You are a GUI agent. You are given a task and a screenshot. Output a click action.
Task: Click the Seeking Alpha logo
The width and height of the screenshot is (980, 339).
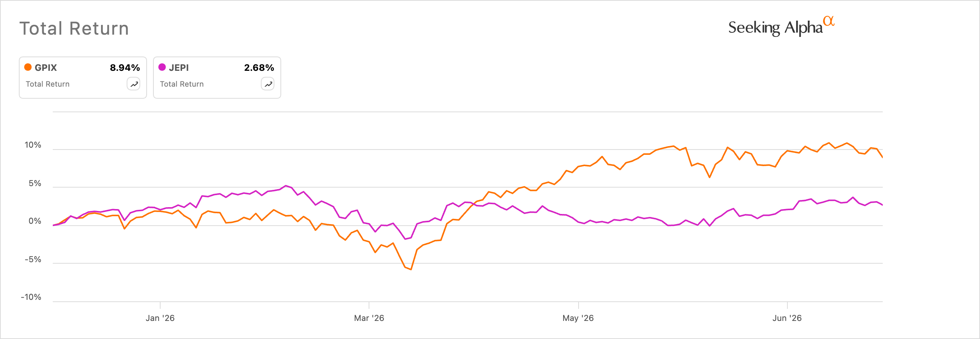pyautogui.click(x=781, y=26)
